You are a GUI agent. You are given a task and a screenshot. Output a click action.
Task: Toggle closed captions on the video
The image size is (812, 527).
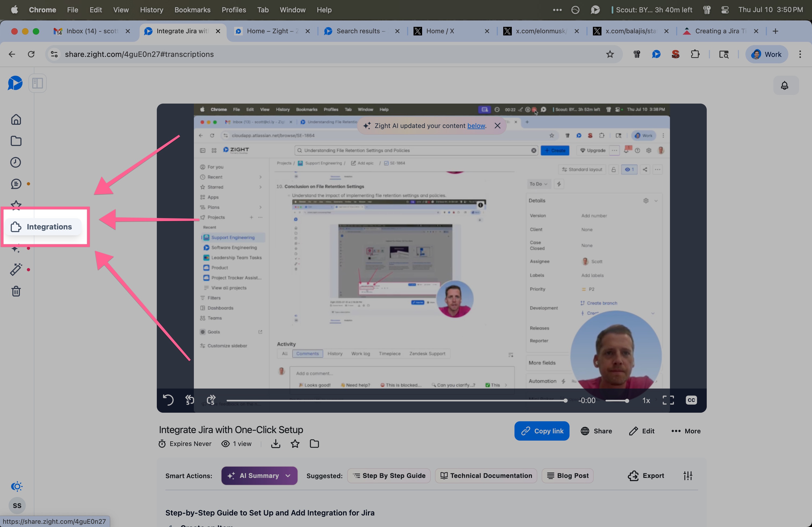(x=691, y=400)
